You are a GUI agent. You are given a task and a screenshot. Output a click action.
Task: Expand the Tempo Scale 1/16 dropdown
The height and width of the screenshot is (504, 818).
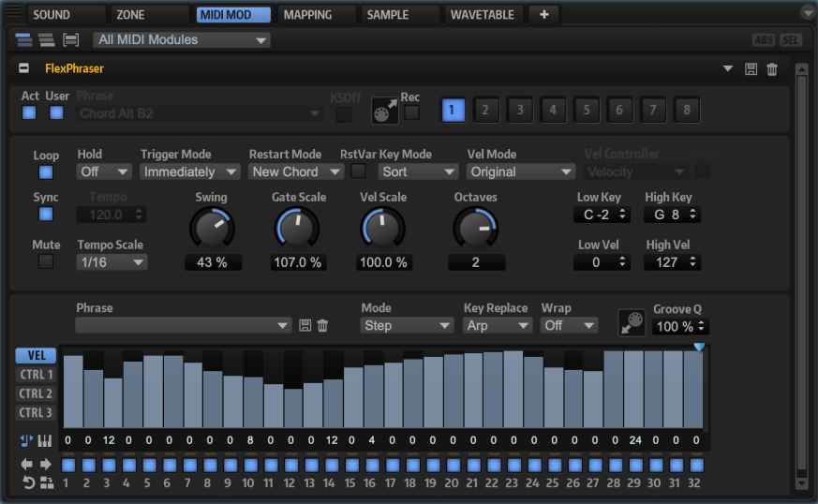coord(112,262)
